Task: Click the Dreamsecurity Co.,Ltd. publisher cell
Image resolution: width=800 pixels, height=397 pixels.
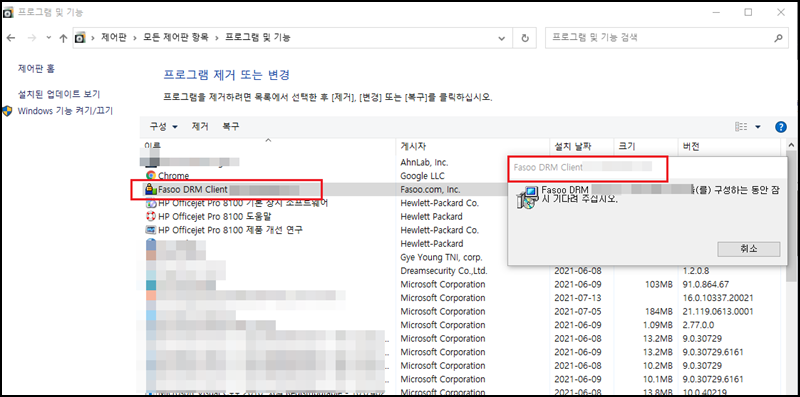Action: [444, 270]
